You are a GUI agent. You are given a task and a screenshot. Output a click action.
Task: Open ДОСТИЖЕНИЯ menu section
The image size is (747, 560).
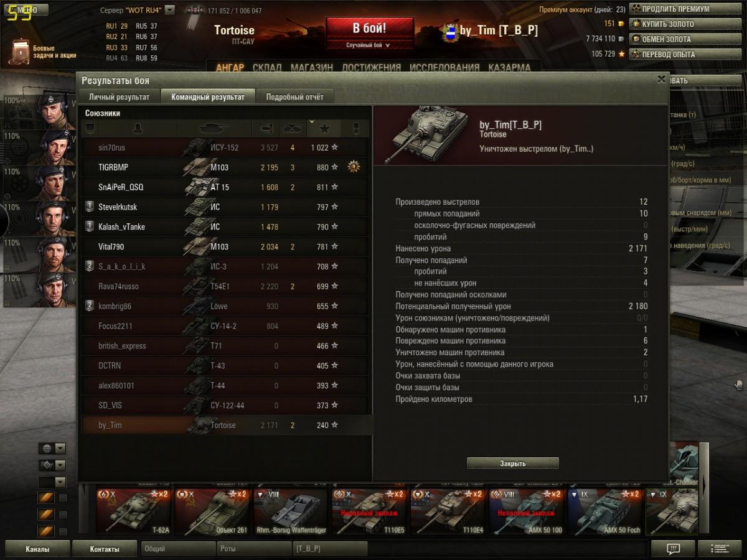pyautogui.click(x=371, y=68)
